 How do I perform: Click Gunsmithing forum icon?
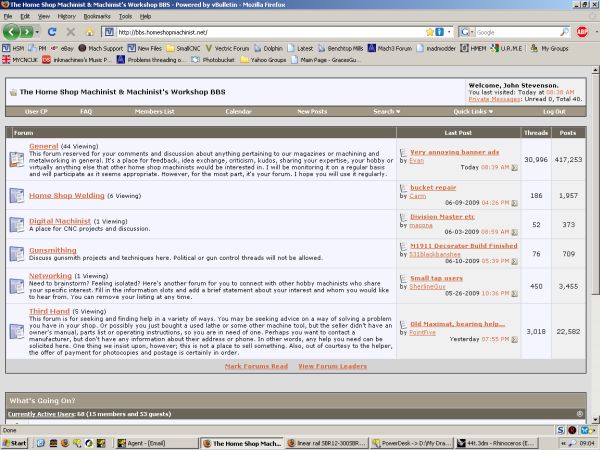(x=16, y=254)
